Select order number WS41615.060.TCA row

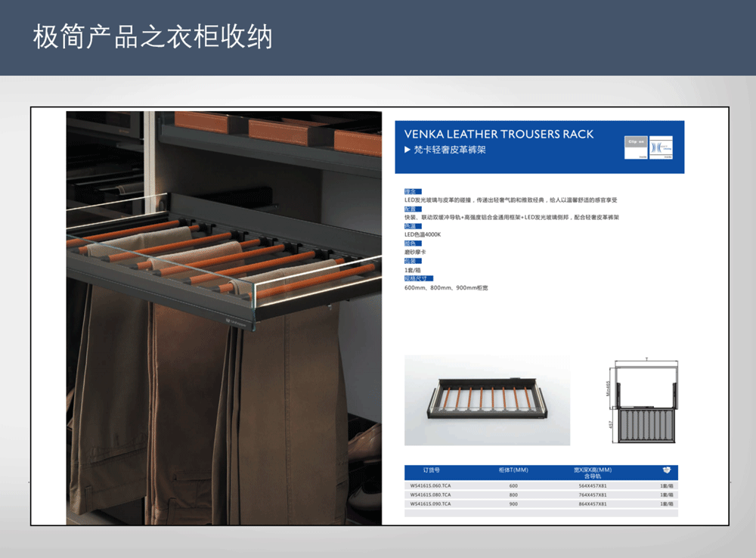[x=430, y=486]
